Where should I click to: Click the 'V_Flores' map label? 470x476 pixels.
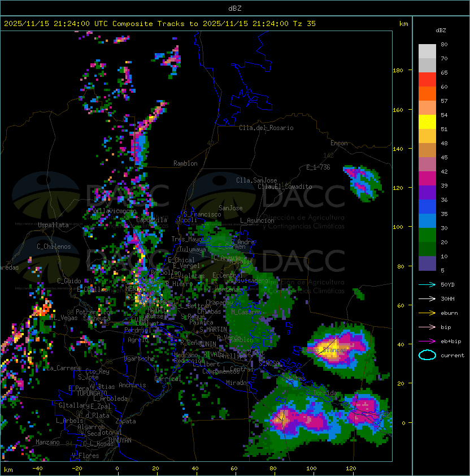coord(85,456)
